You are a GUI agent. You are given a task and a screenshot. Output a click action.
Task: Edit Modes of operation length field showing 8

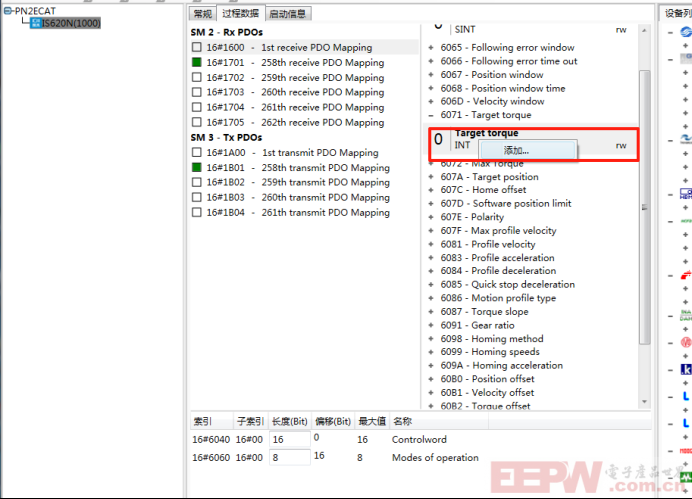[x=290, y=458]
